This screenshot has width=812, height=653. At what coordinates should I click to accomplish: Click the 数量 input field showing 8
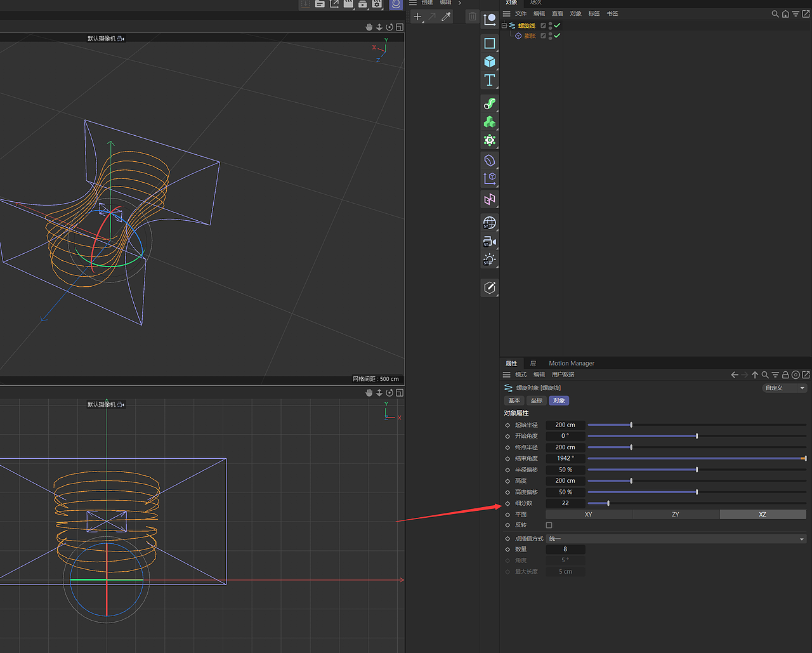click(x=565, y=549)
